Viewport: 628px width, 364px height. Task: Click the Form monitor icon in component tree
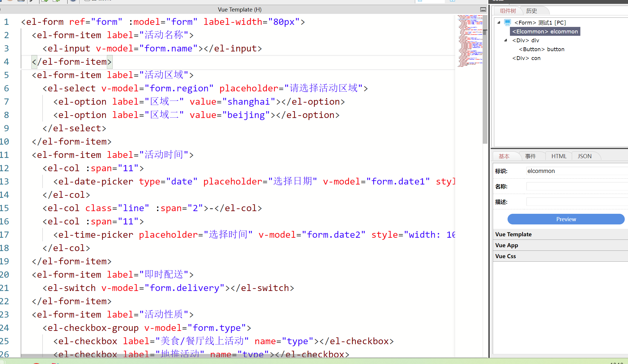point(508,22)
